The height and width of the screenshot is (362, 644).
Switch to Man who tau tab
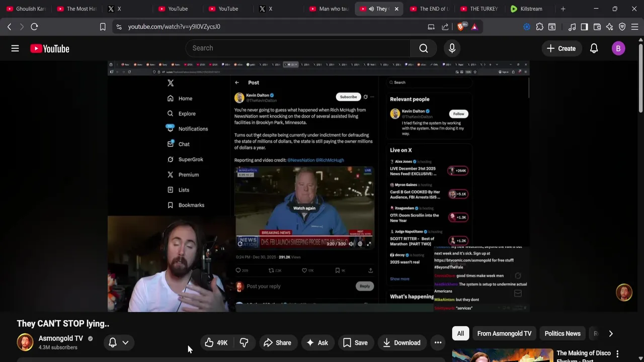[329, 9]
